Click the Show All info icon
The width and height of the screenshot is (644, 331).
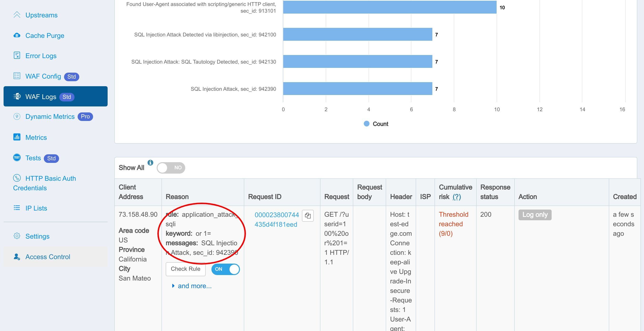point(150,162)
